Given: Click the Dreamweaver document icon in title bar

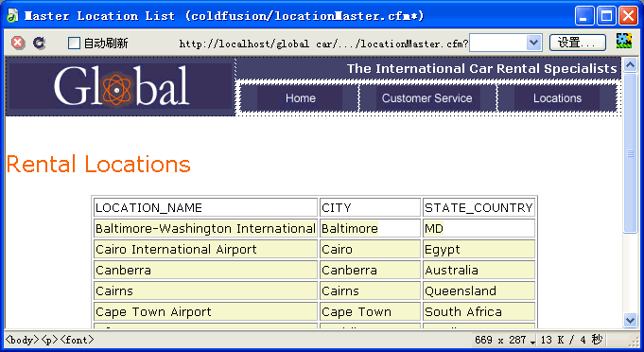Looking at the screenshot, I should (12, 16).
